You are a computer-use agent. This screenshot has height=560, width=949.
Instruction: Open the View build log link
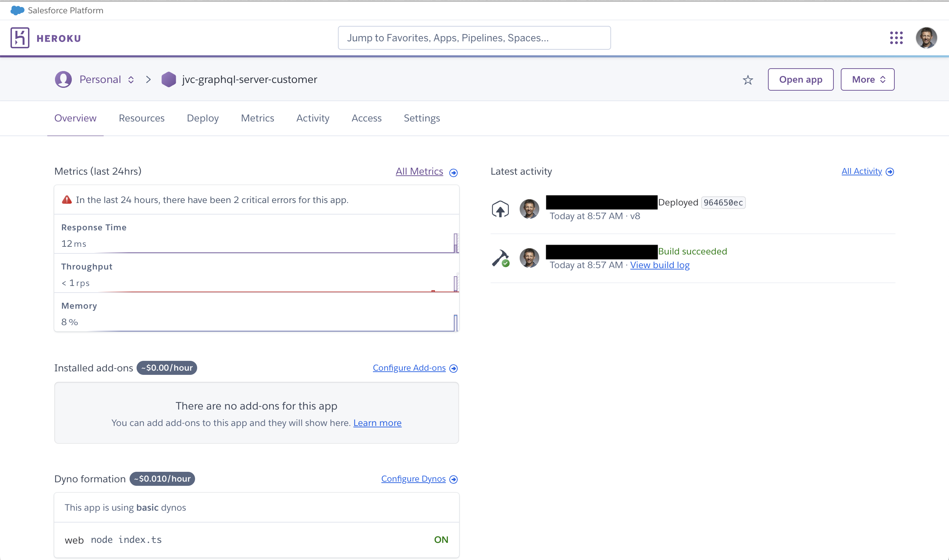click(659, 265)
